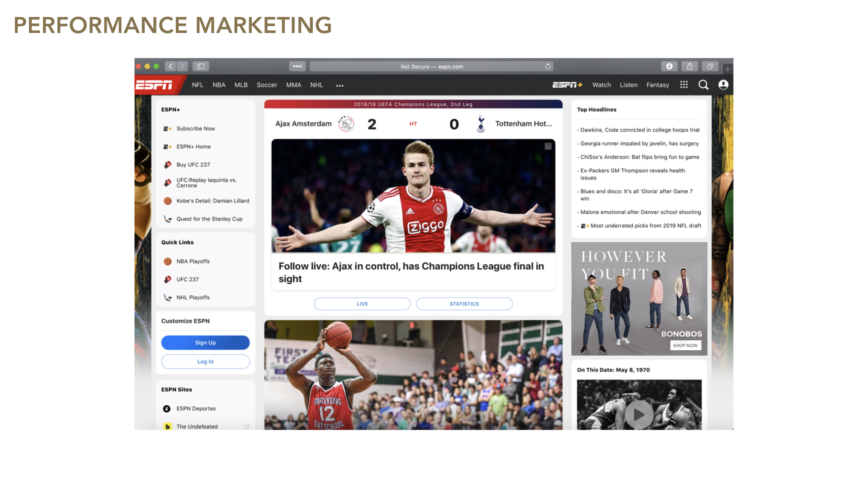
Task: Click SHOP NOW on the Bonobos ad
Action: (685, 346)
